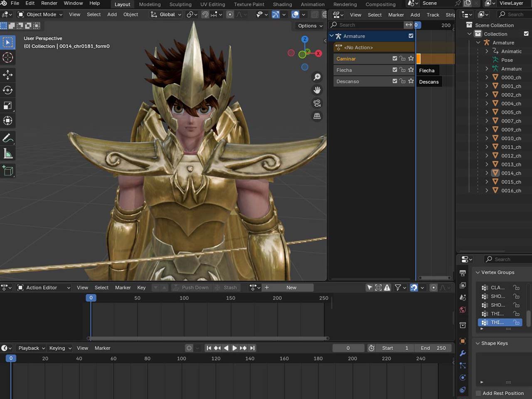The height and width of the screenshot is (399, 532).
Task: Activate the Transform tool
Action: pos(8,121)
